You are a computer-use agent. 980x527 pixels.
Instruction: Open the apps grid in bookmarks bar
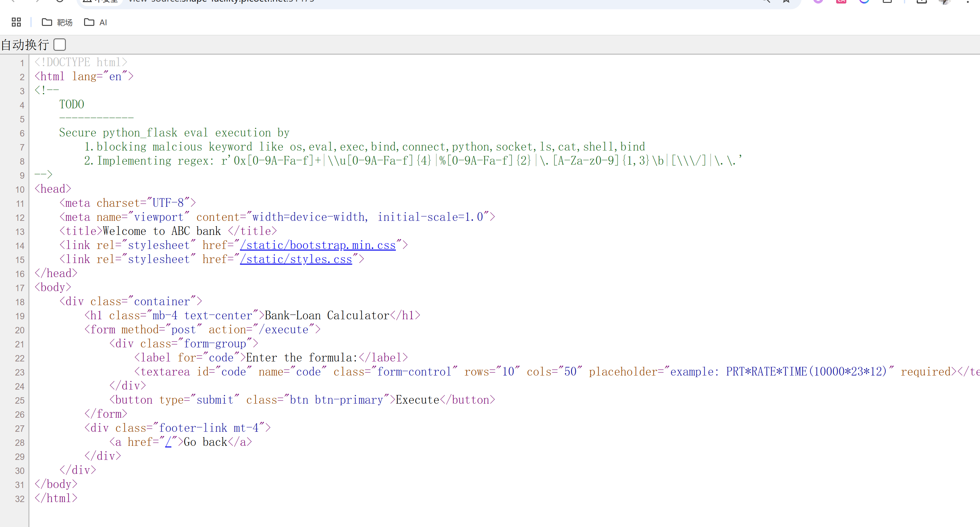click(16, 22)
